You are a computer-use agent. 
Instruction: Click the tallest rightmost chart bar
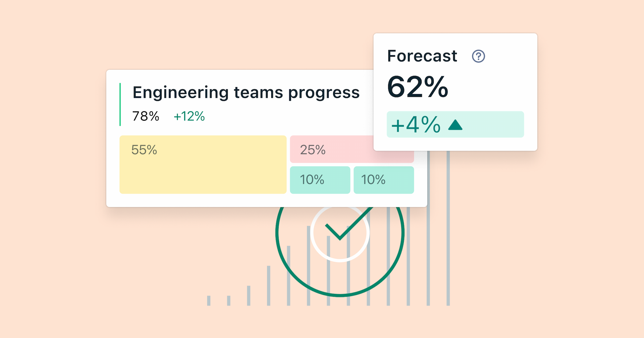[448, 235]
